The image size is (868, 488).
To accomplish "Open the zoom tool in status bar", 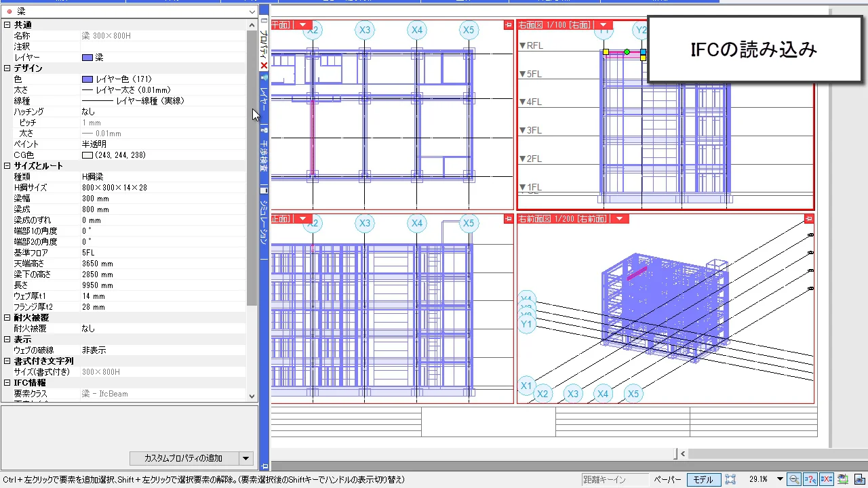I will (x=793, y=479).
